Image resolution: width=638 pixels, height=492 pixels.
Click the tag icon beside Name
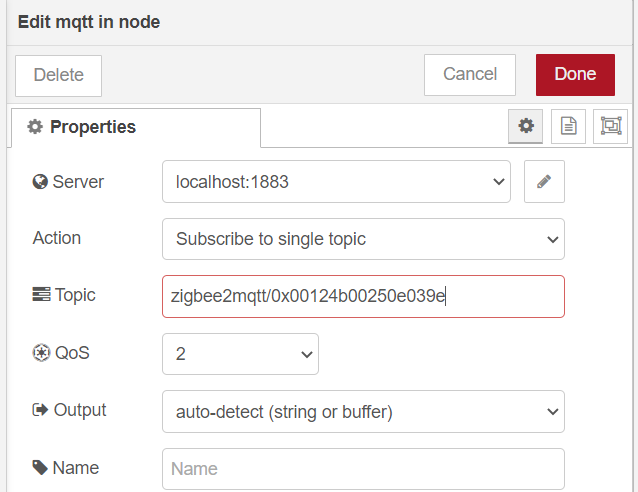(40, 467)
